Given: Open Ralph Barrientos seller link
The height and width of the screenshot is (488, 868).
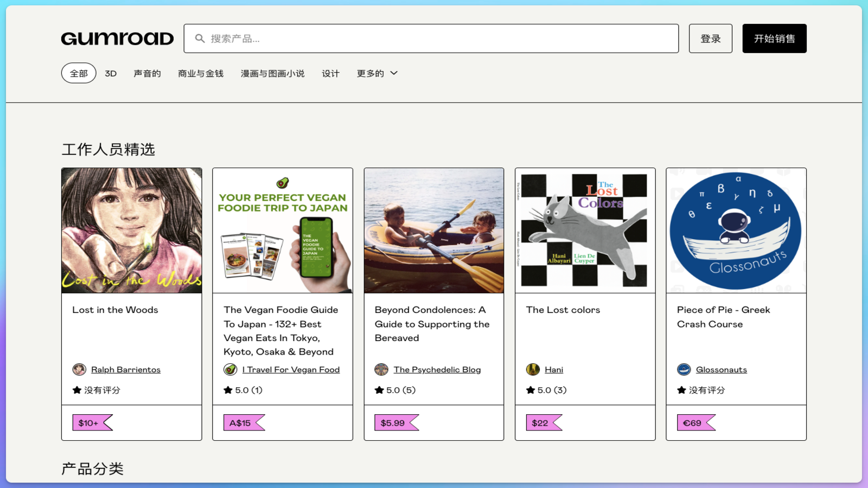Looking at the screenshot, I should 126,370.
